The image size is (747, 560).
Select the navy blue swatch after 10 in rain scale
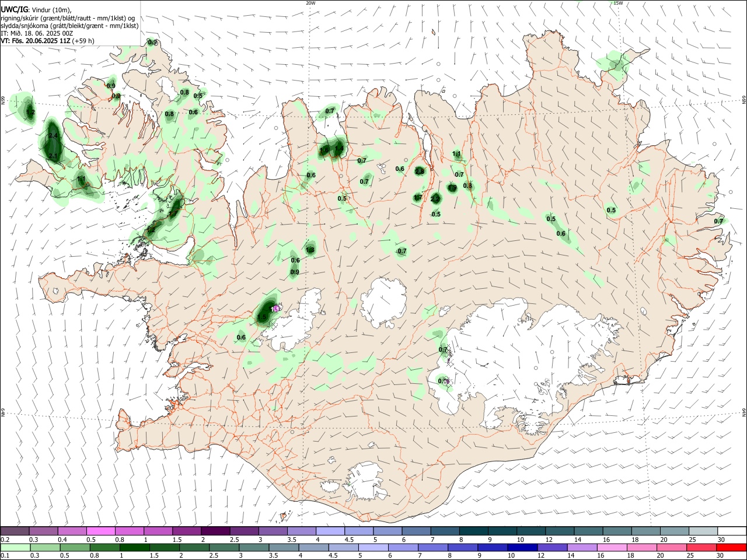521,547
